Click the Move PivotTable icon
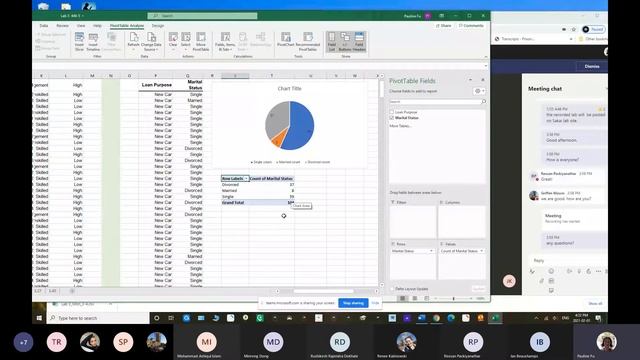The width and height of the screenshot is (640, 360). pyautogui.click(x=201, y=42)
